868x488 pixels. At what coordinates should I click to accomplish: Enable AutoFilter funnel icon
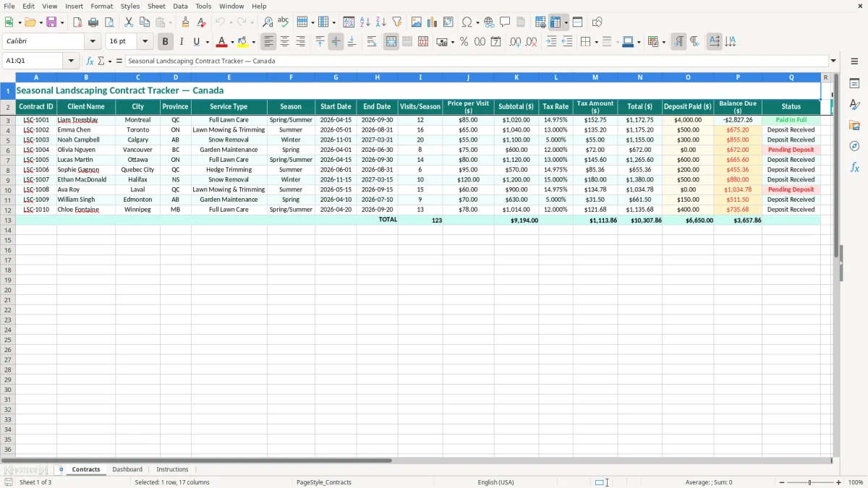(396, 22)
